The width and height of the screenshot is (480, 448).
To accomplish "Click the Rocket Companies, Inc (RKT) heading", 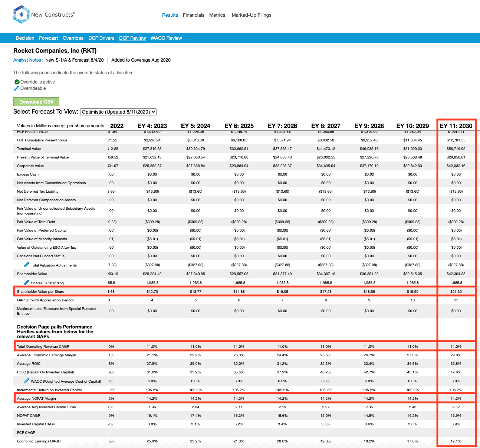I will pos(55,50).
